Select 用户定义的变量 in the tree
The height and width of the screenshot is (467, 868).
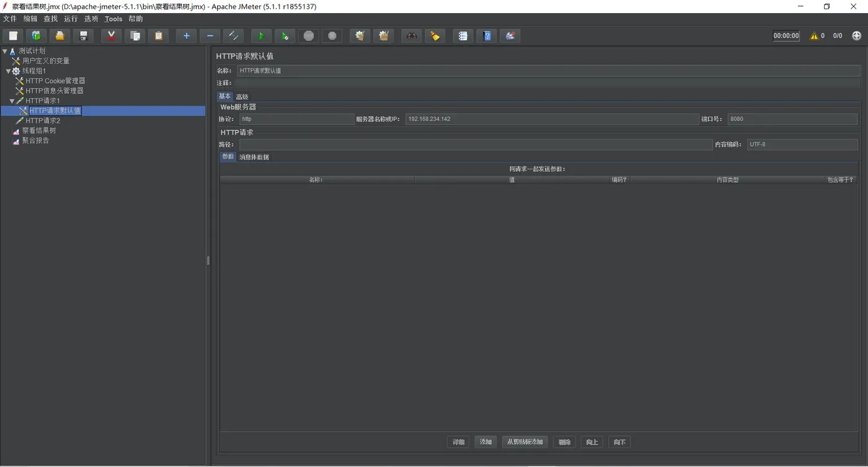46,61
